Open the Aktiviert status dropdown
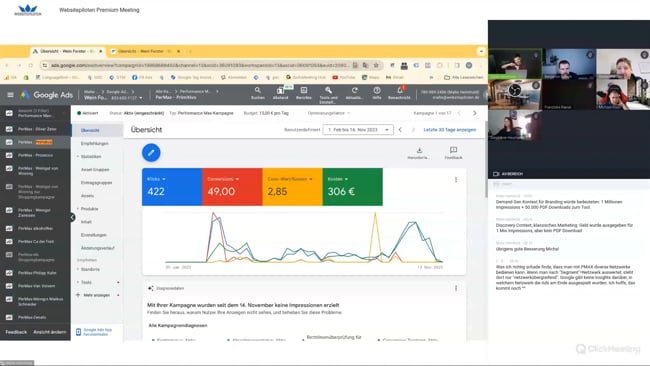Screen dimensions: 650x366 tap(87, 113)
